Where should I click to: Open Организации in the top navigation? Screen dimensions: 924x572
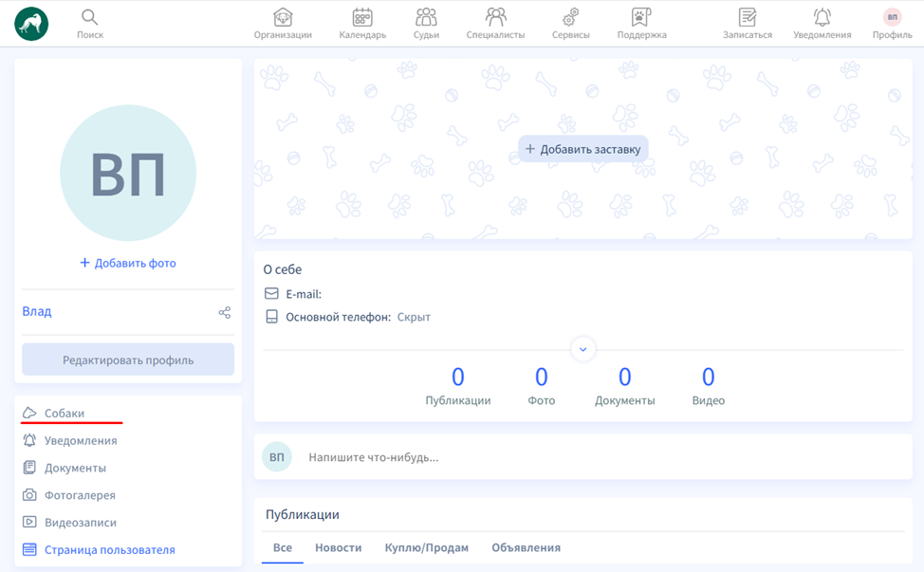283,18
